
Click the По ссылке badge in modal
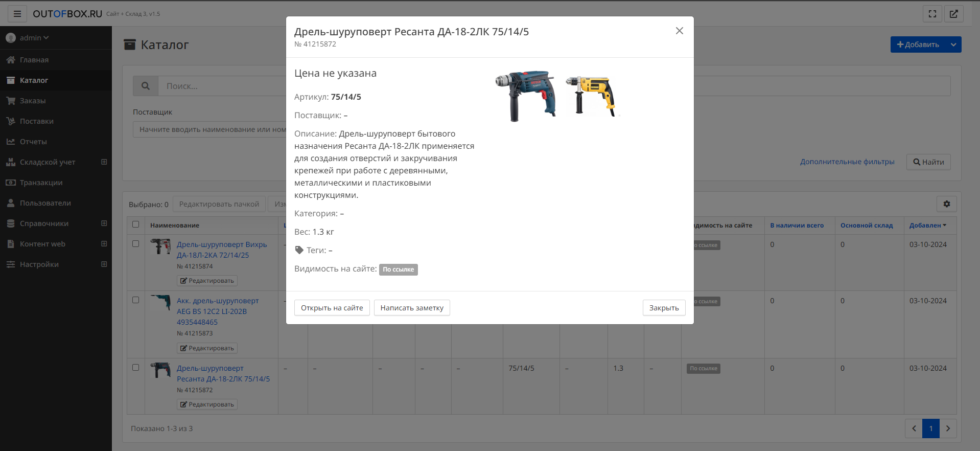[399, 269]
